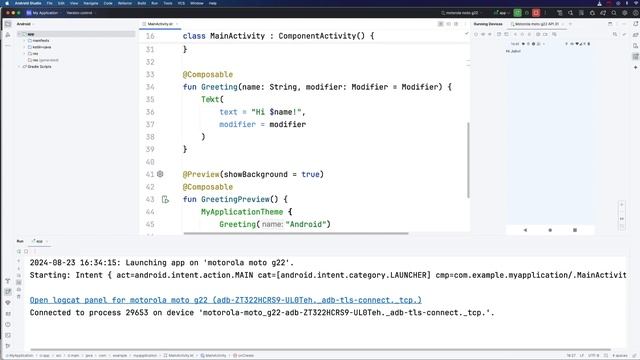This screenshot has width=640, height=360.
Task: Click the Preview settings gear on line 41
Action: point(160,174)
